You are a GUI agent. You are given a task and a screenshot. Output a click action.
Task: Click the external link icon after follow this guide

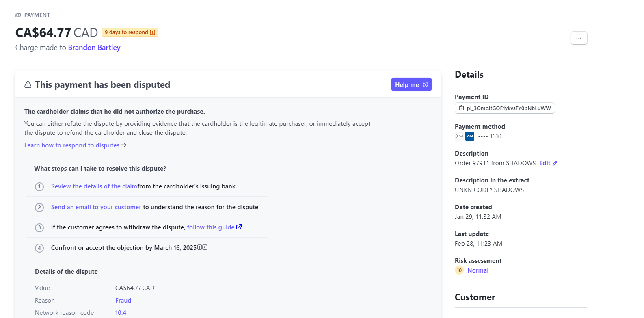tap(239, 227)
